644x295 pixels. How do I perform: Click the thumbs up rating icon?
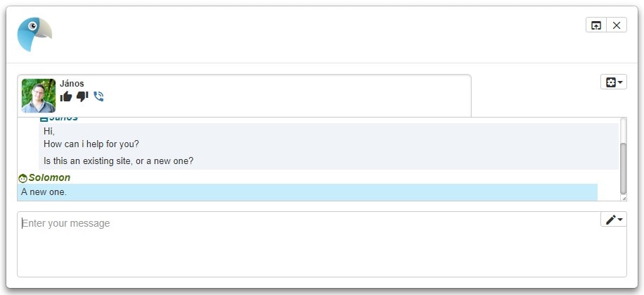coord(65,96)
